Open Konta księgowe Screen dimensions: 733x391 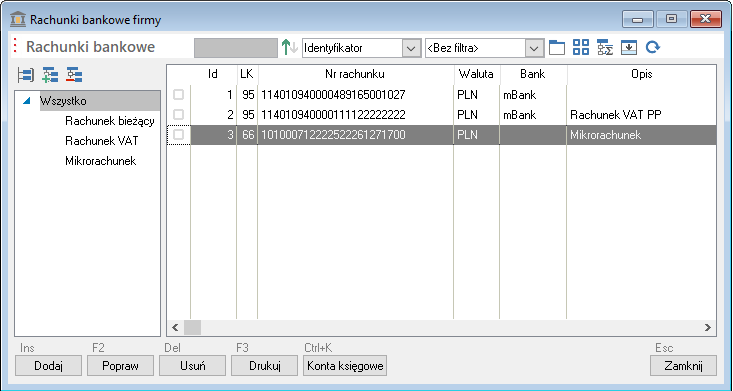[x=345, y=366]
